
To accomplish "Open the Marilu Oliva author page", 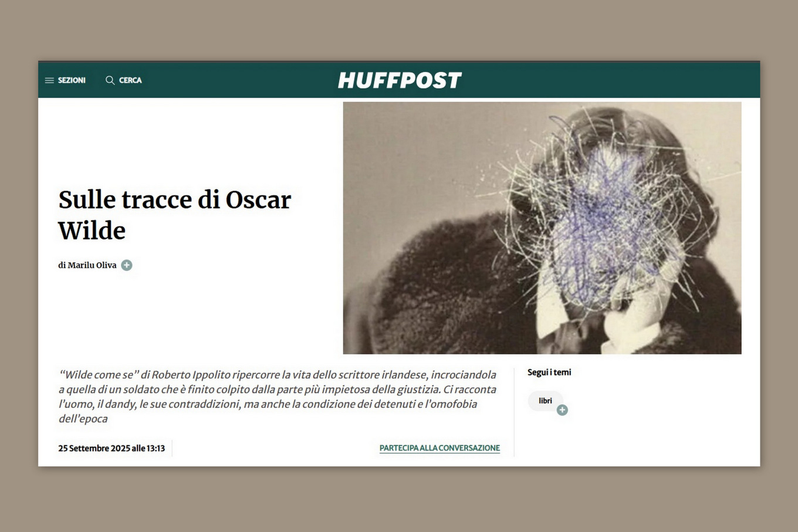I will point(92,265).
